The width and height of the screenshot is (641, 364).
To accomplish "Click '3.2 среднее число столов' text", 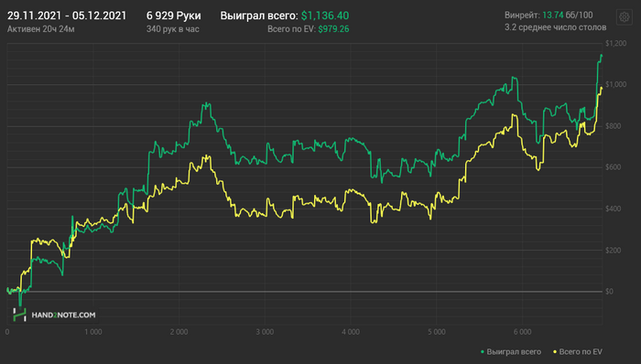I will point(555,27).
